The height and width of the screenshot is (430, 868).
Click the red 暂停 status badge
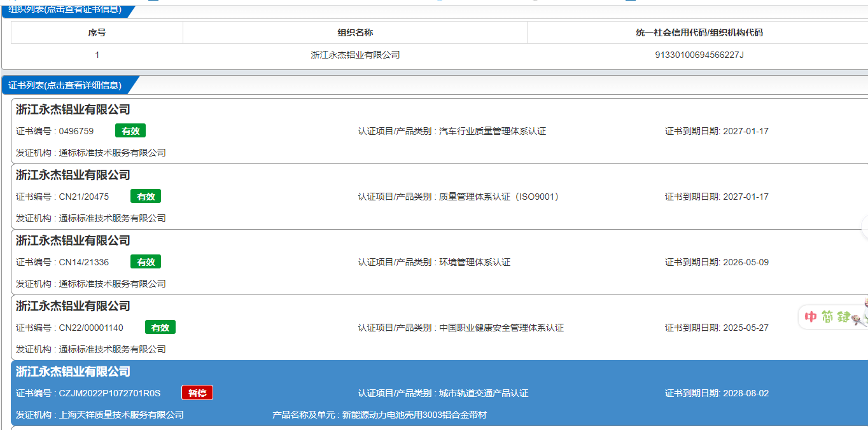click(197, 393)
